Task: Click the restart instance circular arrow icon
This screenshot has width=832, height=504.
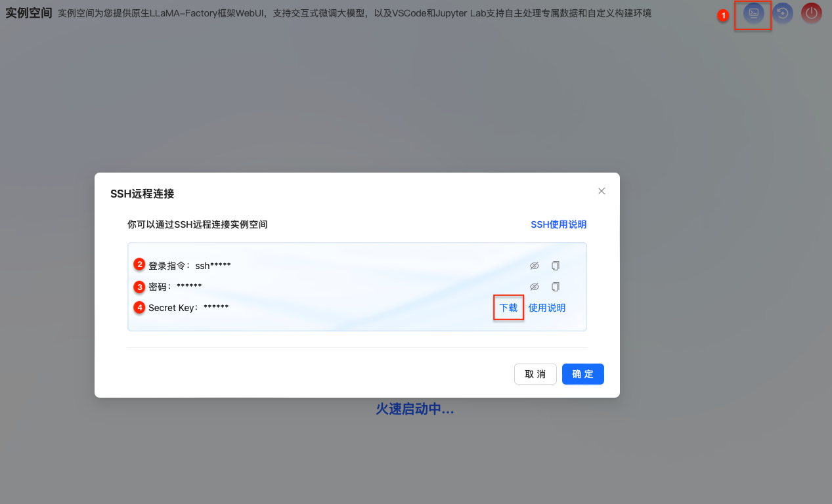Action: [782, 13]
